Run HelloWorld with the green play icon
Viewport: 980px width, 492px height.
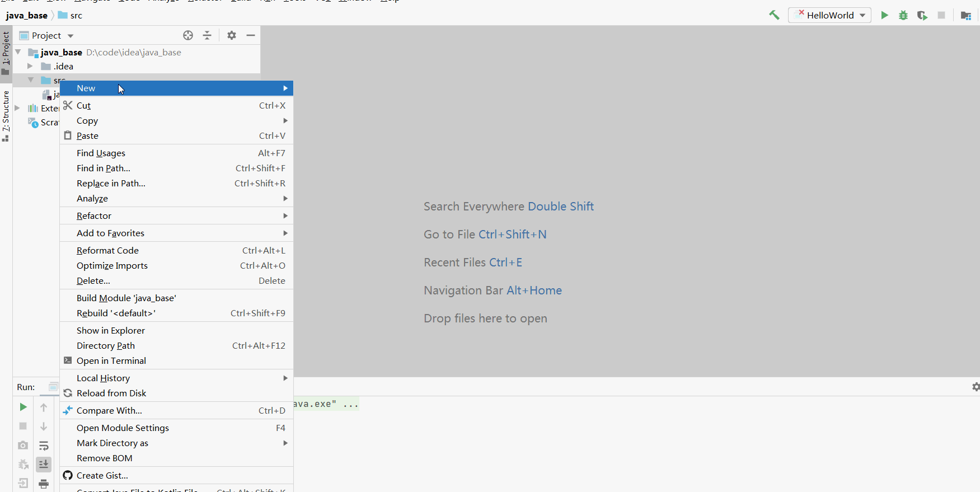(x=884, y=15)
